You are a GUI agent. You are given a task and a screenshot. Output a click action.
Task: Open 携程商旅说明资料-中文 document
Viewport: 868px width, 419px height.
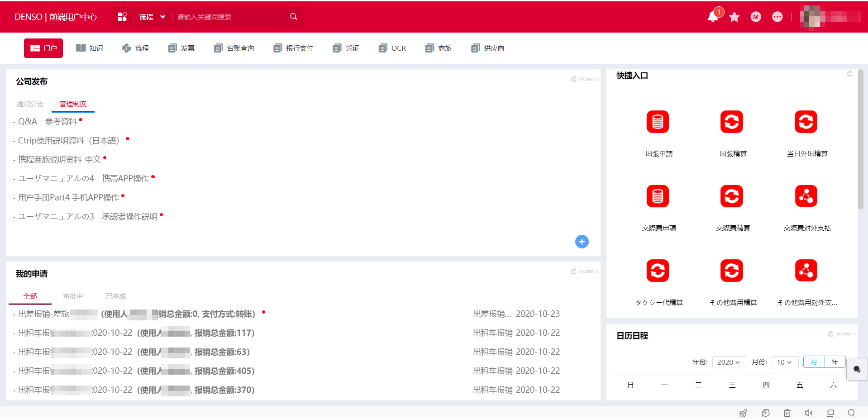tap(59, 160)
